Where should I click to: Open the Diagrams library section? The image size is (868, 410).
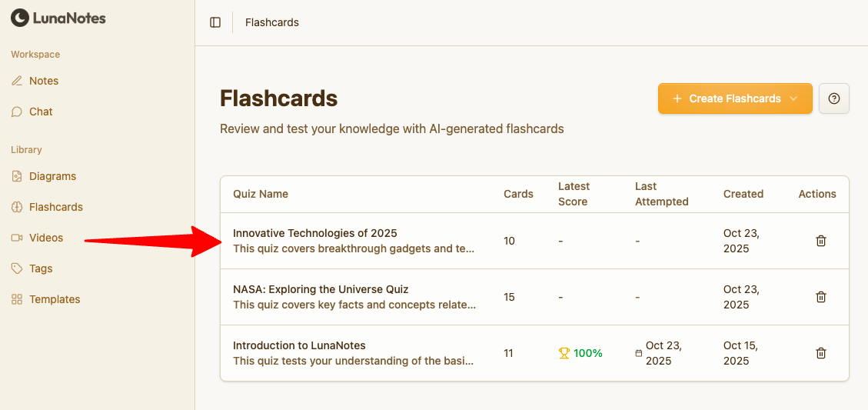52,176
